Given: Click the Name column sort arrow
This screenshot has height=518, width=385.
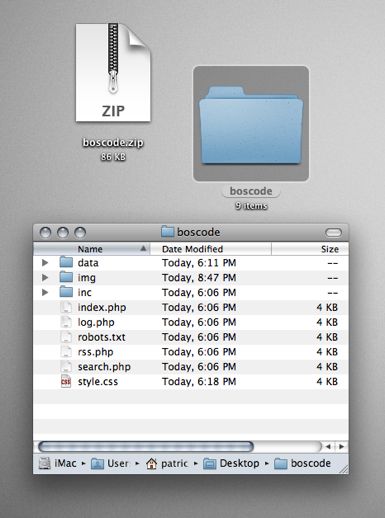Looking at the screenshot, I should point(143,248).
